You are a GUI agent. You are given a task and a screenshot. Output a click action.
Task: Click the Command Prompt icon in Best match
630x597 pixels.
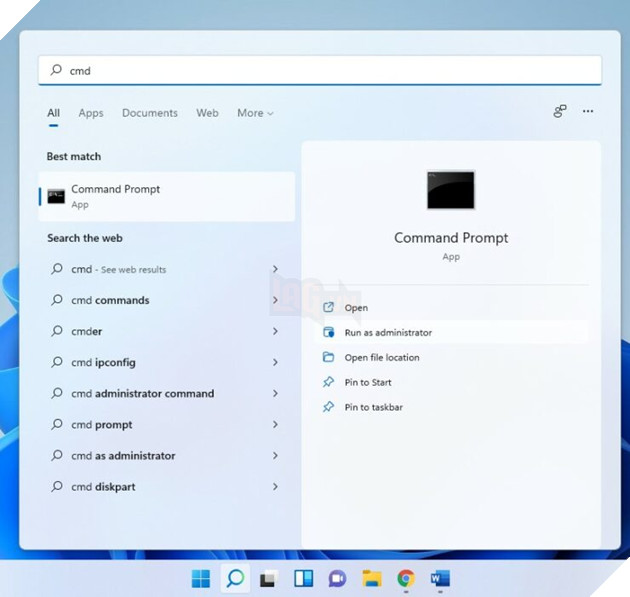(56, 196)
